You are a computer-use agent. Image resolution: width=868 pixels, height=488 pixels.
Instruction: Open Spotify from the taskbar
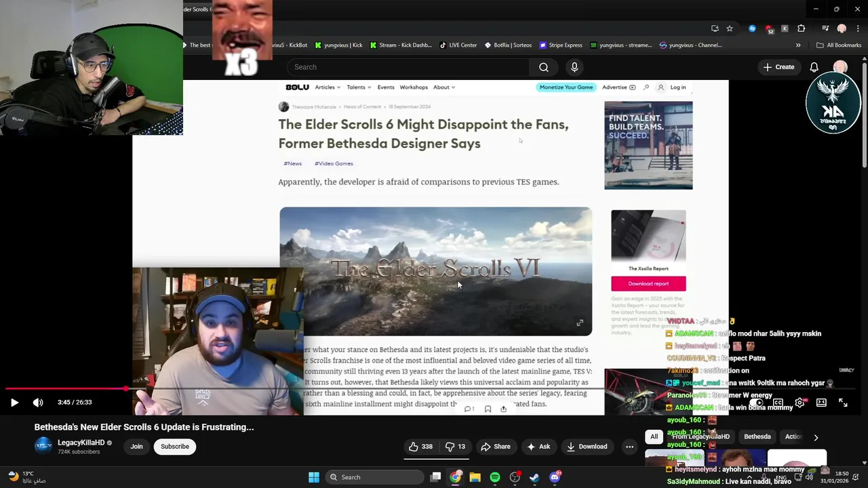click(495, 477)
